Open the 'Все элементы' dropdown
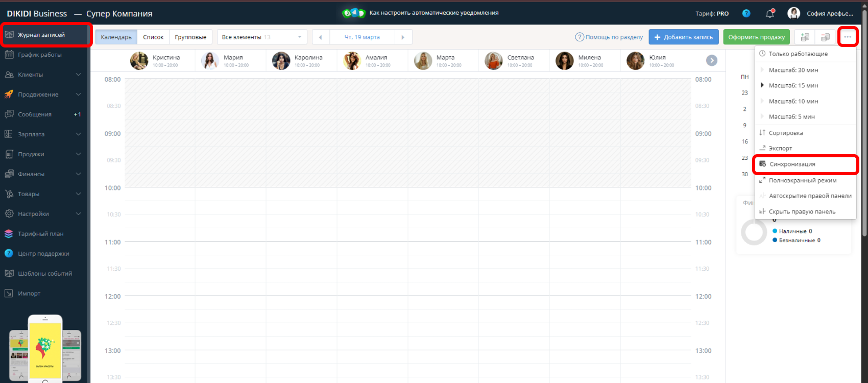 tap(261, 37)
